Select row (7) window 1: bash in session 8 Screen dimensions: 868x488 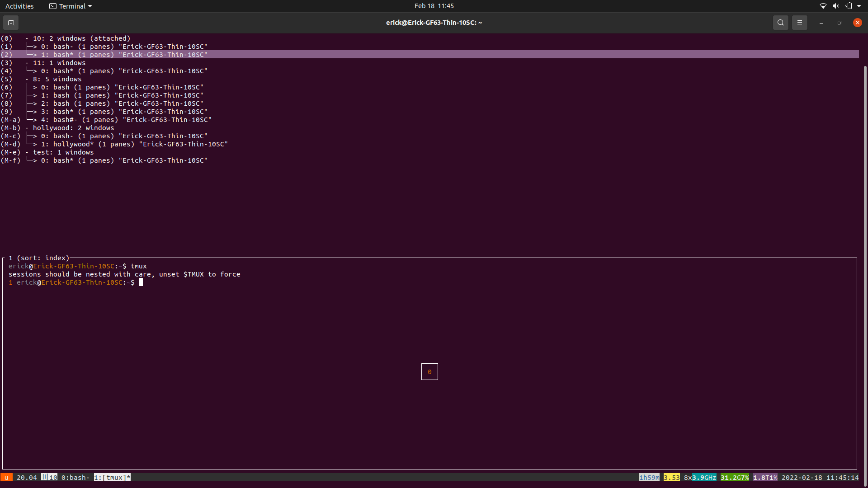[429, 95]
